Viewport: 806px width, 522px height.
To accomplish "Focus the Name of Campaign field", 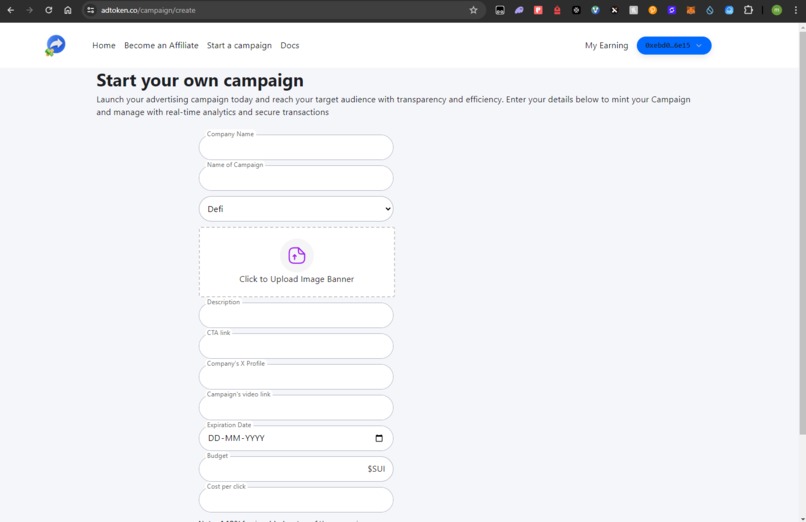I will (296, 178).
